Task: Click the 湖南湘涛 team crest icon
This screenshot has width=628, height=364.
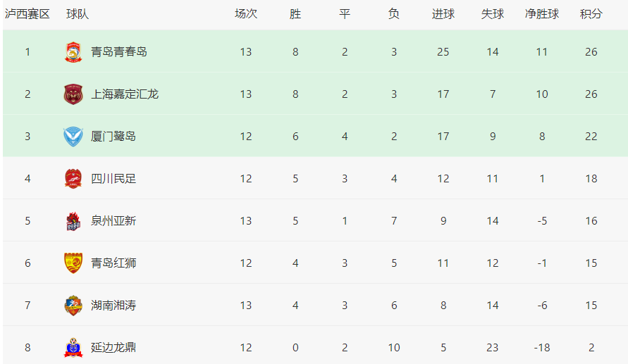Action: [73, 306]
